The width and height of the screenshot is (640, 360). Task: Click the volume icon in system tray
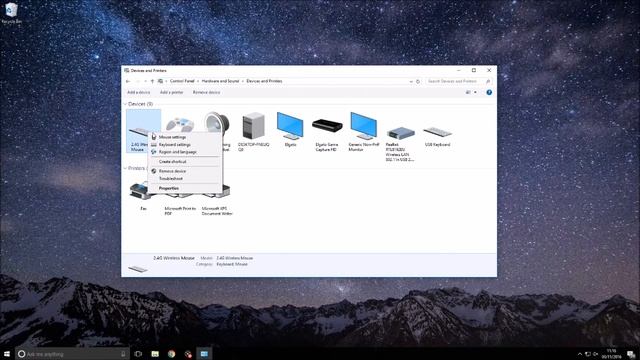point(596,354)
